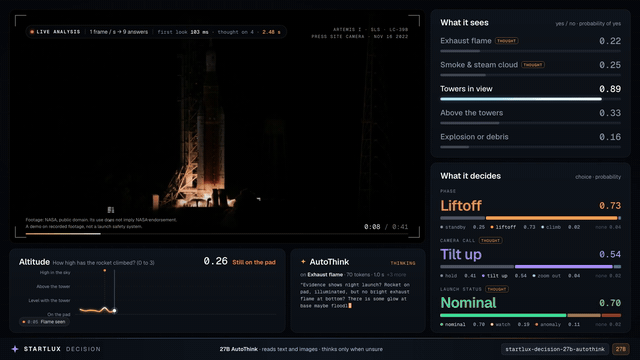Click the standby legend dot under Phase

coord(442,227)
